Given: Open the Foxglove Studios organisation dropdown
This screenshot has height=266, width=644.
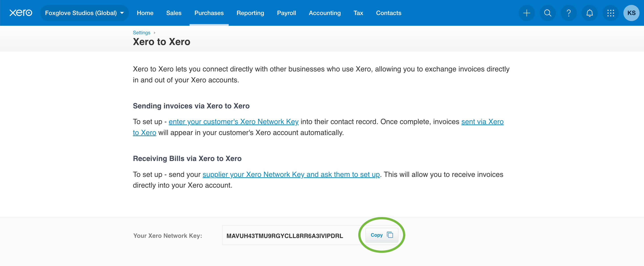Looking at the screenshot, I should (x=84, y=13).
